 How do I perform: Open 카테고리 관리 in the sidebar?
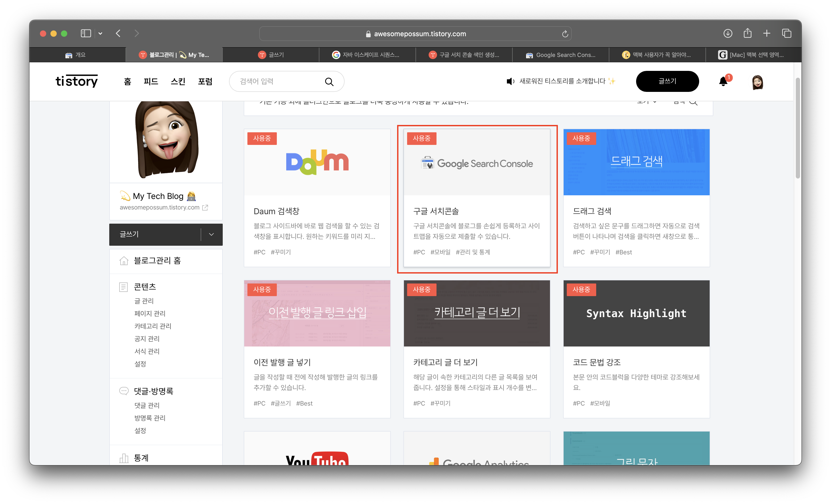click(153, 326)
